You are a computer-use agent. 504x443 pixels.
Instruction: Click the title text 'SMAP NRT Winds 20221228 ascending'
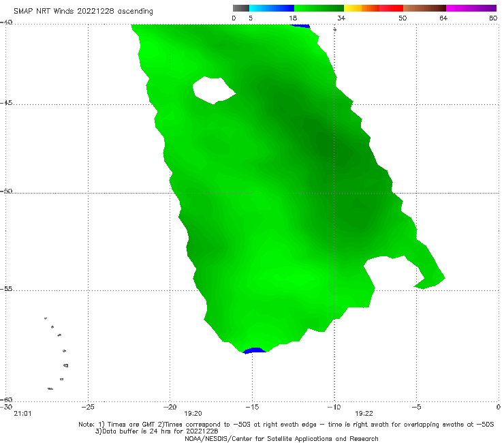pyautogui.click(x=83, y=11)
